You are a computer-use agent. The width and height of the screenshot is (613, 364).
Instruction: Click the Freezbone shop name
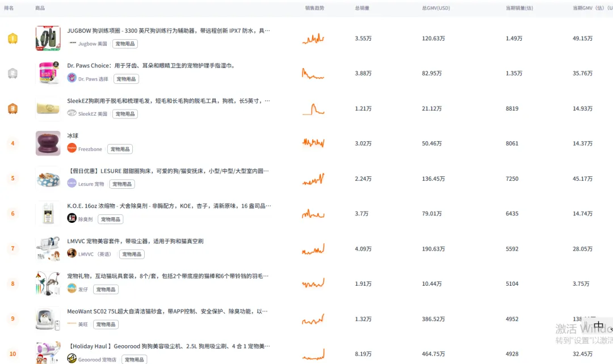click(90, 149)
